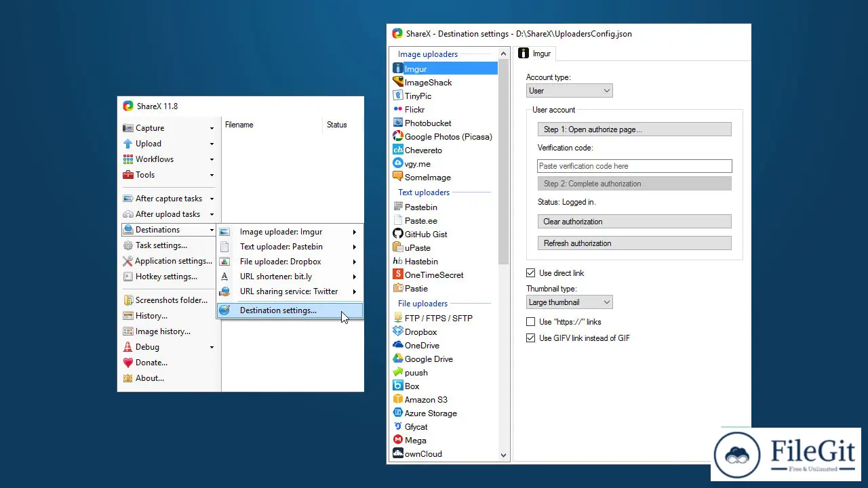Image resolution: width=868 pixels, height=488 pixels.
Task: Open URL shortener: bit.ly submenu
Action: pyautogui.click(x=290, y=277)
